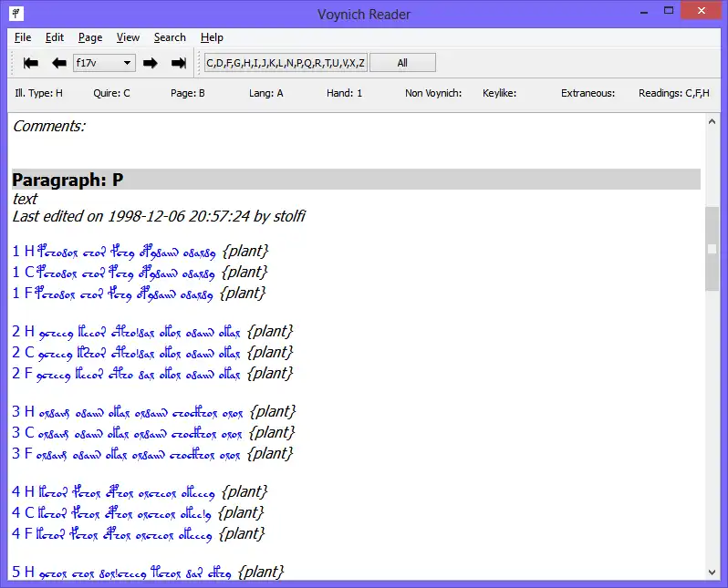
Task: Click the 'Lang: A' info
Action: click(x=266, y=93)
